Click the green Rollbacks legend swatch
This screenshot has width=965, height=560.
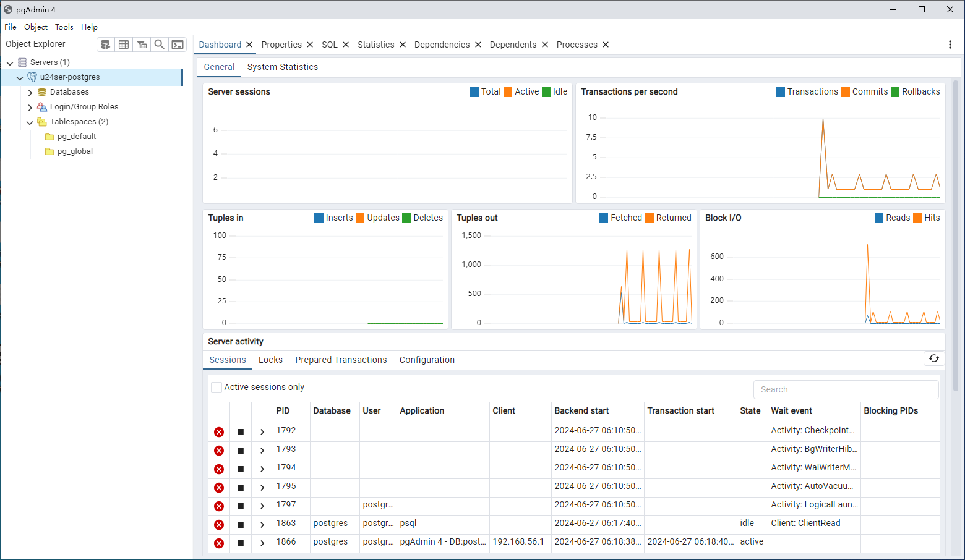pos(895,91)
